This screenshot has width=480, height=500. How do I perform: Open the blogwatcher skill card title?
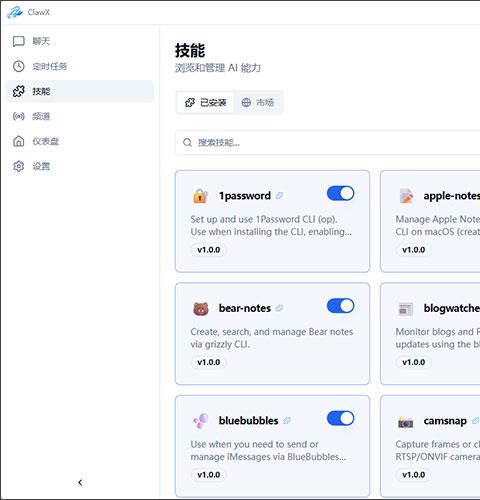[x=452, y=308]
